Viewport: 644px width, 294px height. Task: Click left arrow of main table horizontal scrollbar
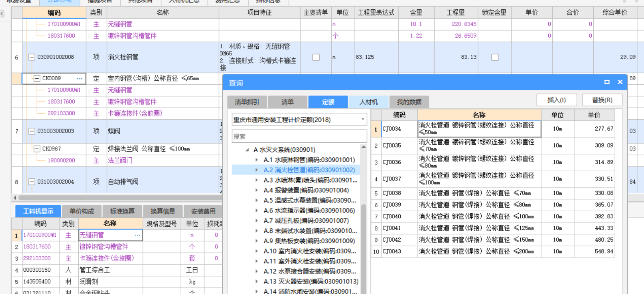coord(15,198)
